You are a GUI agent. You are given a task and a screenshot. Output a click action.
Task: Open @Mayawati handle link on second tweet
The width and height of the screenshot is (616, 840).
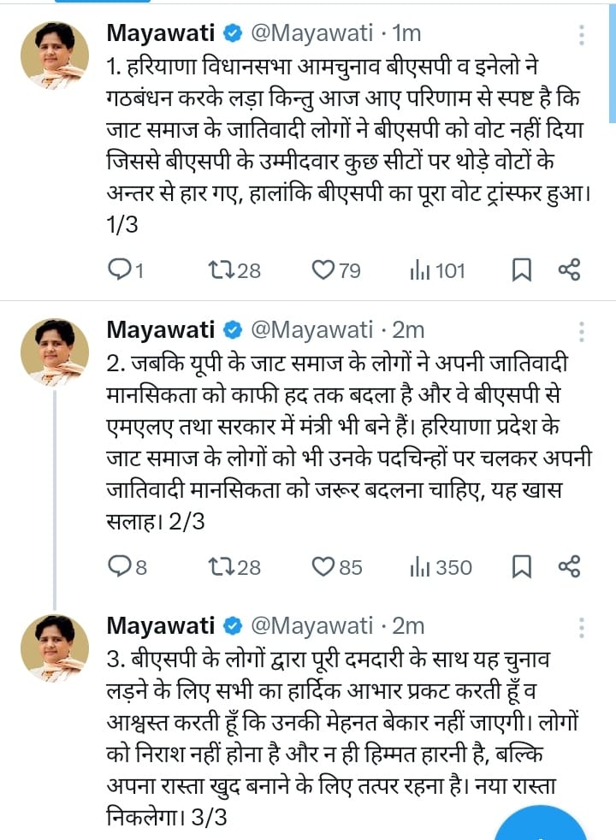coord(311,329)
